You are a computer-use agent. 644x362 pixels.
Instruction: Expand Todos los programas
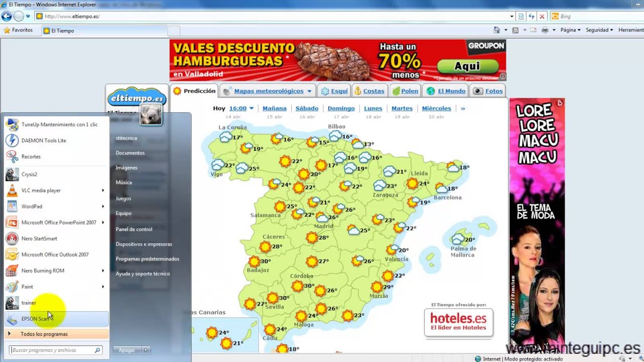(x=56, y=334)
